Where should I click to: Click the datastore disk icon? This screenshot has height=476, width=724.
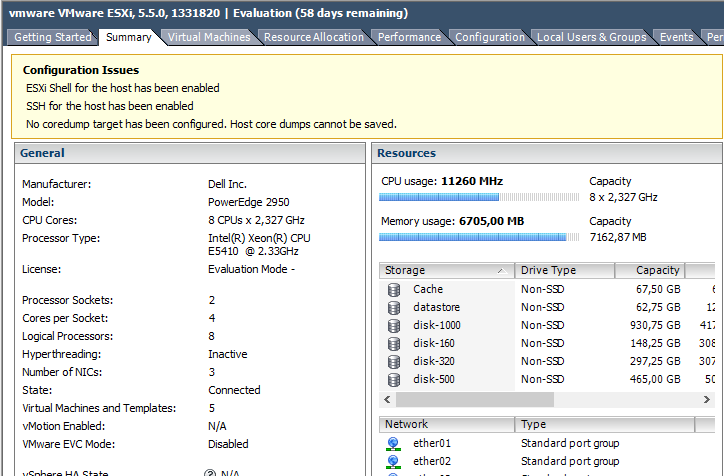394,307
